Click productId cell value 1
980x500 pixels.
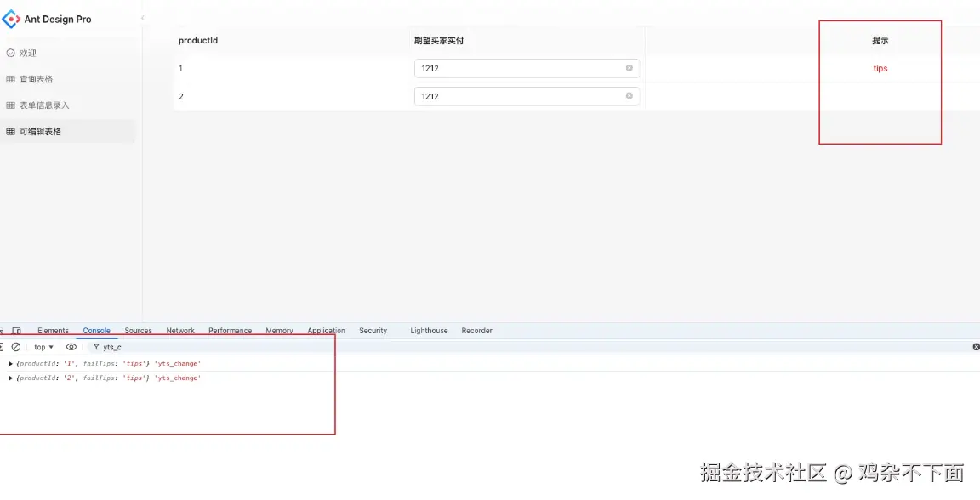coord(180,69)
